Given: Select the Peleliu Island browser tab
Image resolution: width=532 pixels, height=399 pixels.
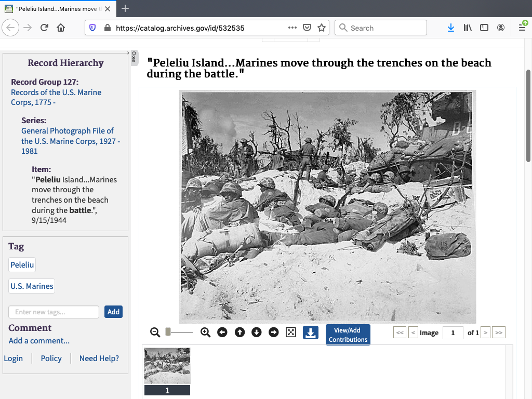Looking at the screenshot, I should [57, 8].
